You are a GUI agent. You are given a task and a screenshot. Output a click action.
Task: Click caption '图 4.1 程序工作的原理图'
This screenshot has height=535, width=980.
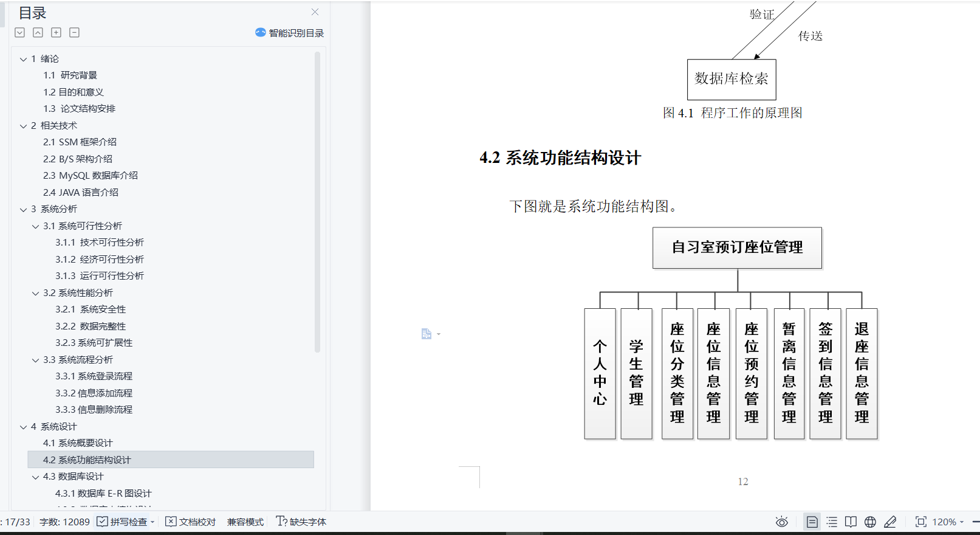733,113
